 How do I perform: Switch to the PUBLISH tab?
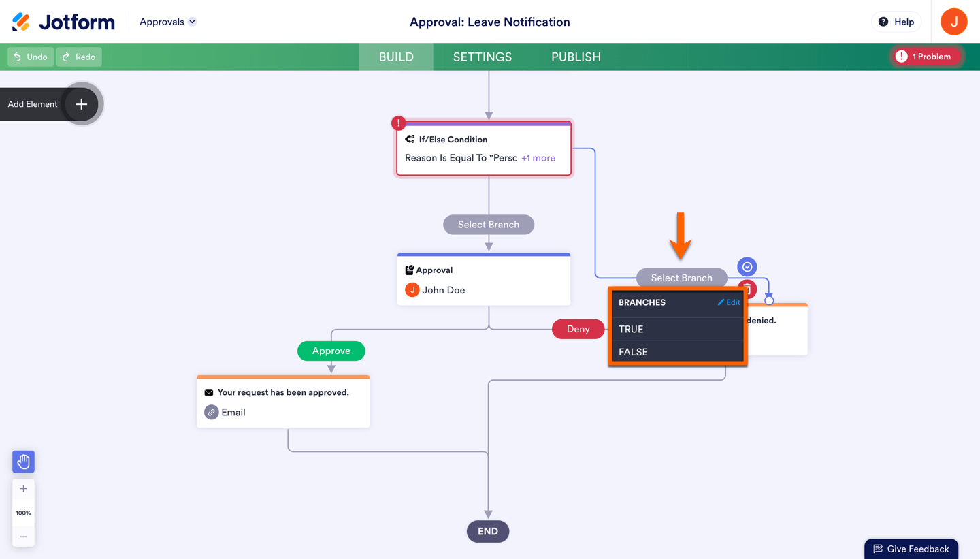click(576, 57)
